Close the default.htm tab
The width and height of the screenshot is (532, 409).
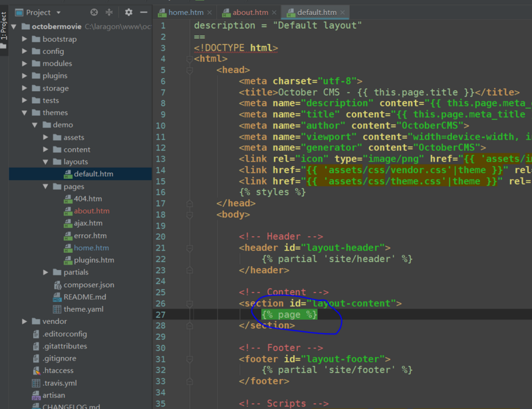[x=342, y=13]
